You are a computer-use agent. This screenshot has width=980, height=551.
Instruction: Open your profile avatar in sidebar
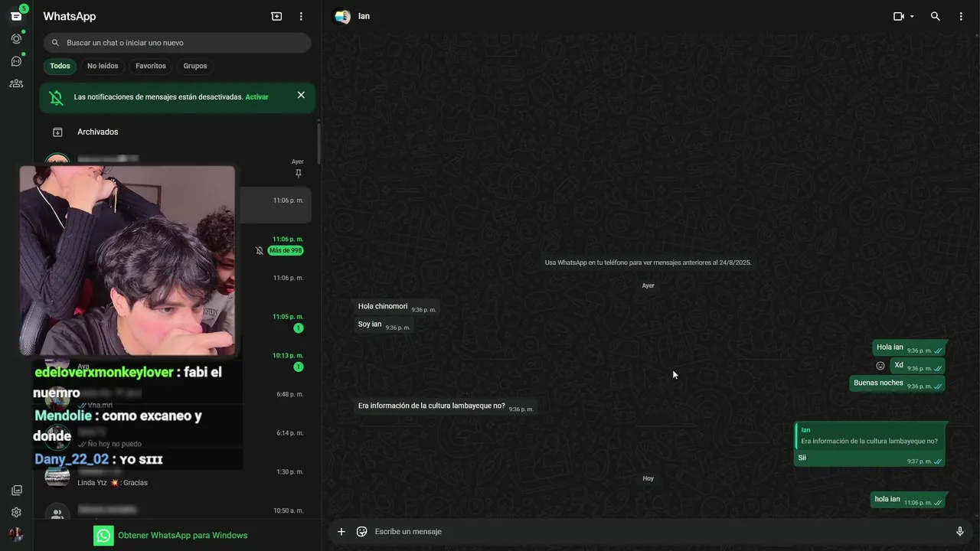(x=16, y=534)
